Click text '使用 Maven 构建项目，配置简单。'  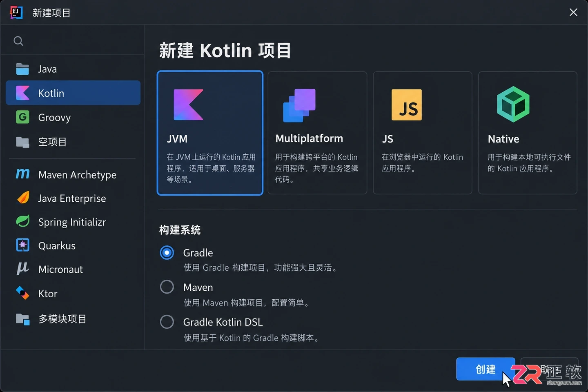click(247, 303)
